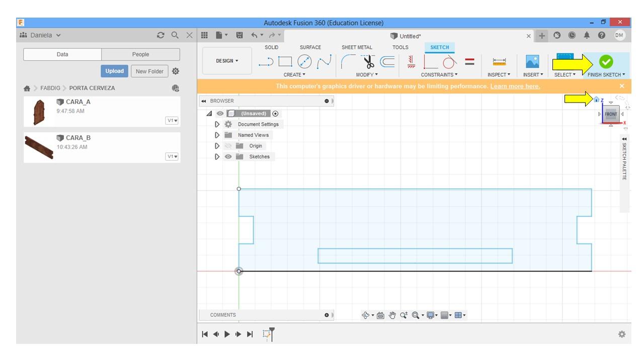The height and width of the screenshot is (362, 644).
Task: Open the CARA_B file thumbnail
Action: click(39, 147)
